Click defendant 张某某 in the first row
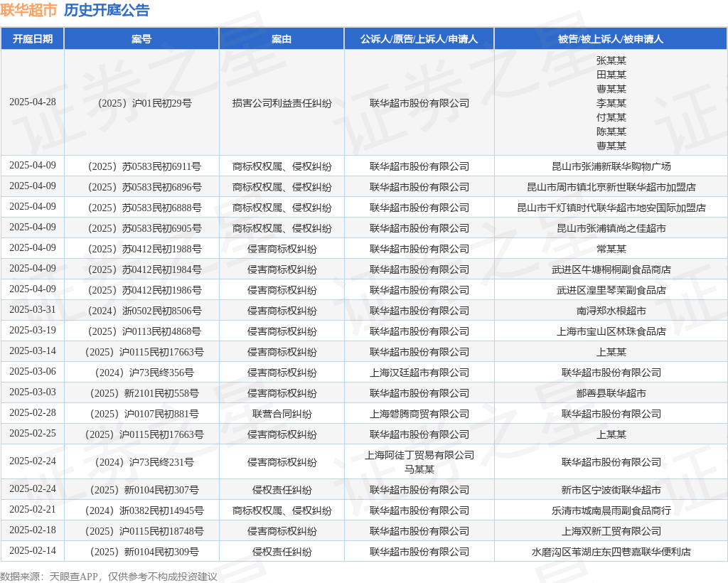The height and width of the screenshot is (583, 728). click(611, 60)
